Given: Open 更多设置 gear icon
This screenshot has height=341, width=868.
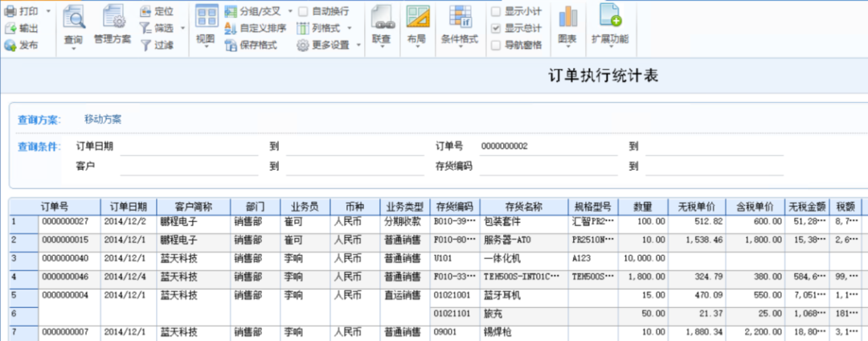Looking at the screenshot, I should [x=303, y=45].
